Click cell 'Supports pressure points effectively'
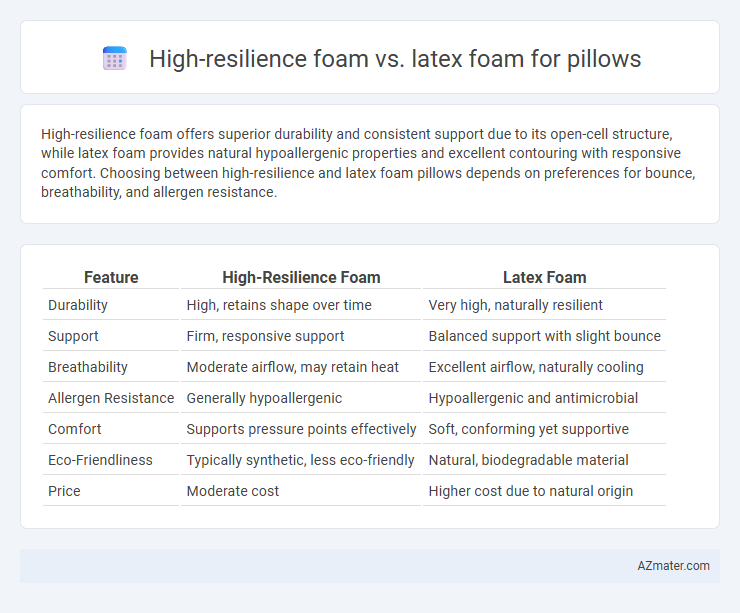 coord(301,429)
